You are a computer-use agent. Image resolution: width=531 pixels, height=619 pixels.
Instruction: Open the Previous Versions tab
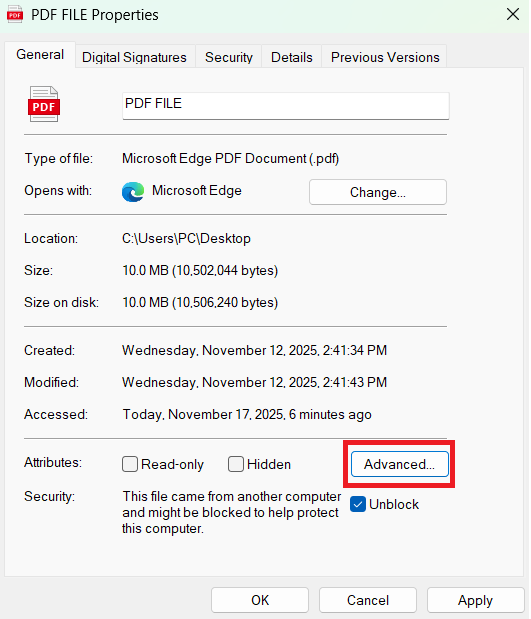coord(385,57)
